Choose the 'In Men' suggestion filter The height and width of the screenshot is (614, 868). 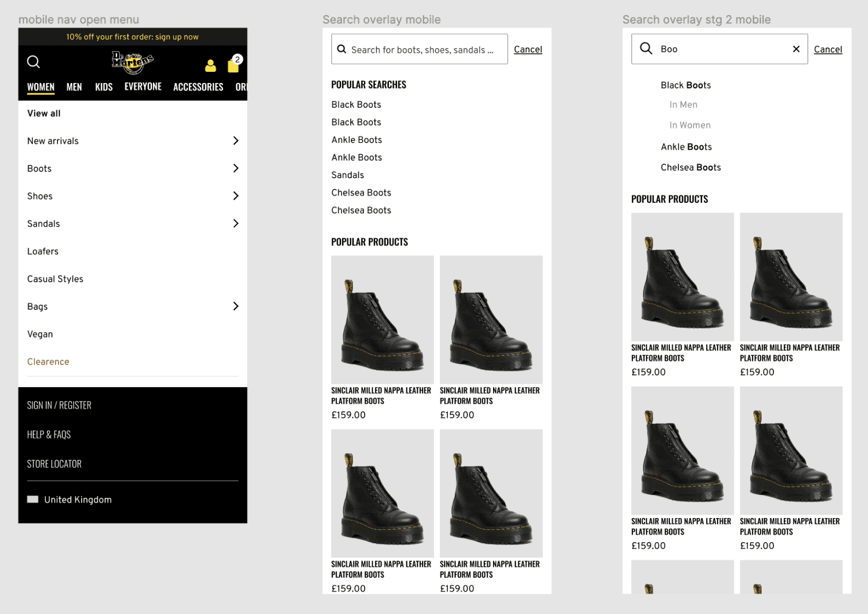tap(683, 105)
